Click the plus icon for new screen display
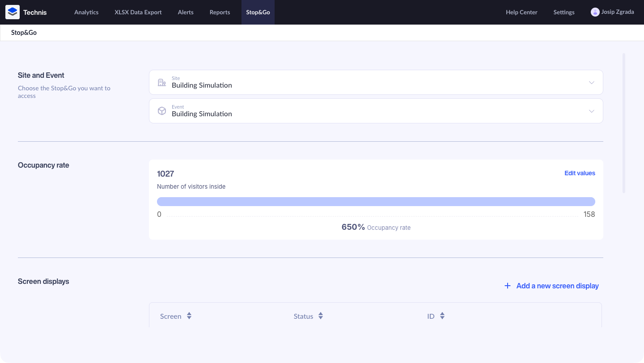644x363 pixels. coord(508,286)
